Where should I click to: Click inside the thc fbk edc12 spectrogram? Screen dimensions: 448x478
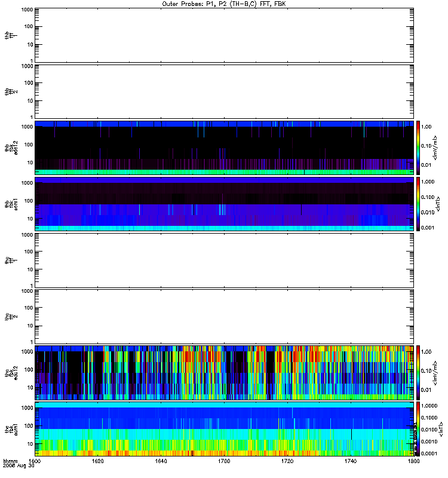pyautogui.click(x=224, y=372)
